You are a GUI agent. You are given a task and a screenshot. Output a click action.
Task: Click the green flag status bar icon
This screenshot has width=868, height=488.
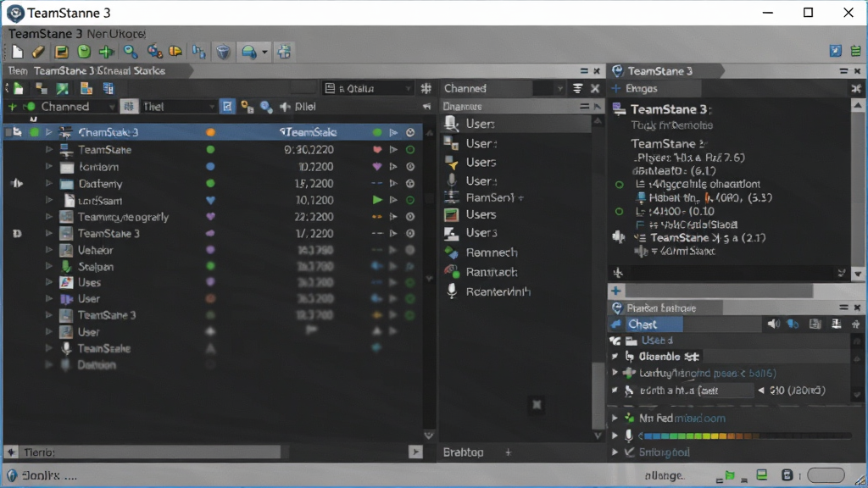point(730,475)
